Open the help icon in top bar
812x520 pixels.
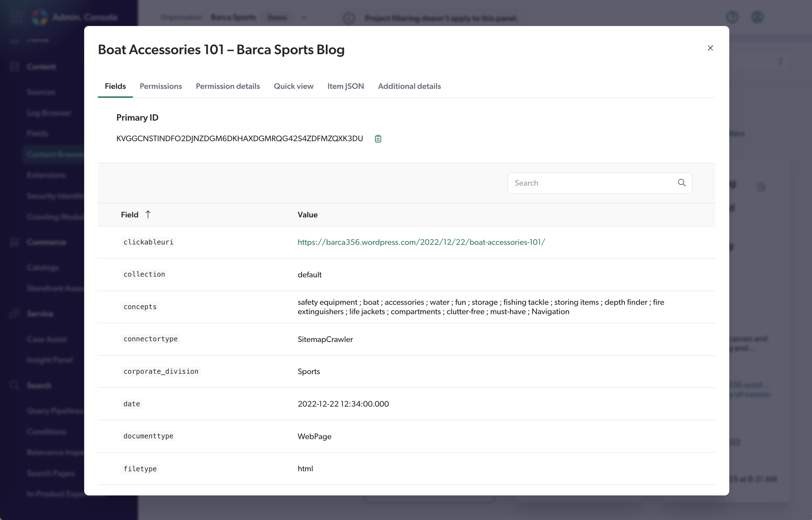point(732,17)
